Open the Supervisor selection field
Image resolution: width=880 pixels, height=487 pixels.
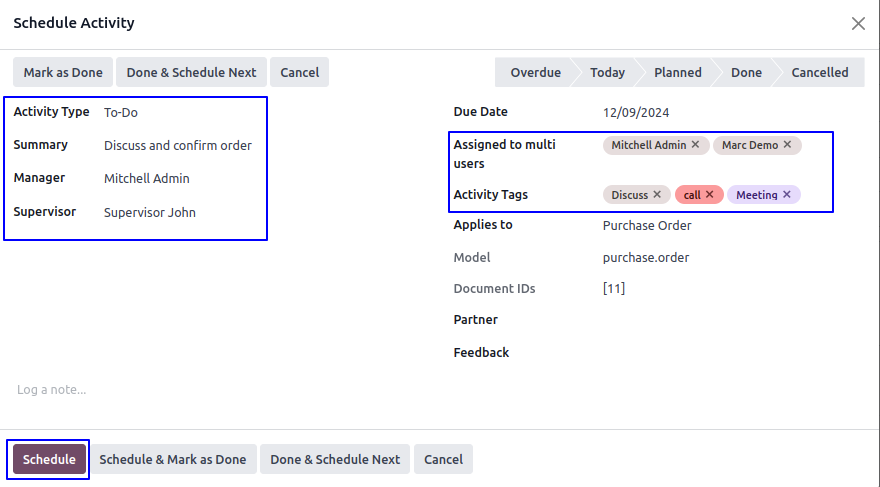[x=180, y=212]
